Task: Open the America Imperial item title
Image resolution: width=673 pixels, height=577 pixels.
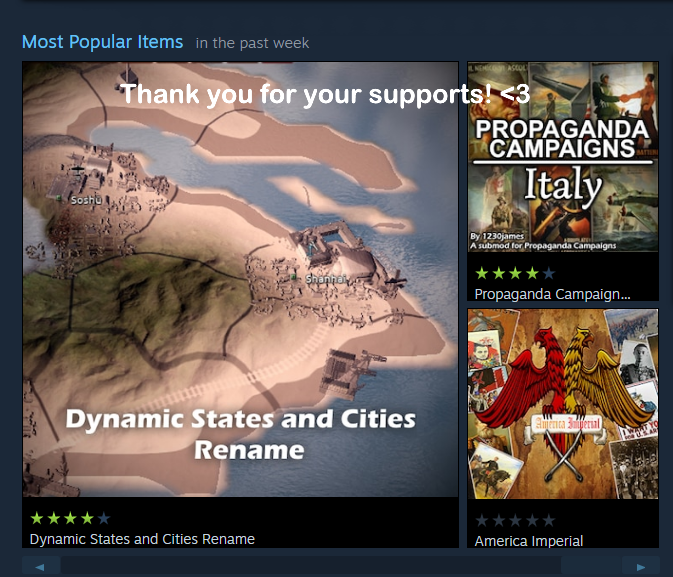Action: pos(529,541)
